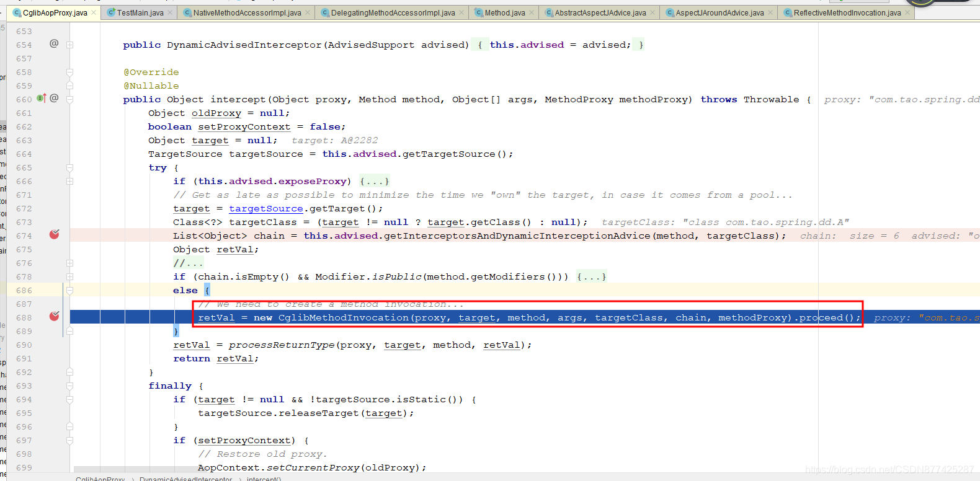Click 'return retVal;' on line 690
This screenshot has height=481, width=980.
(x=216, y=358)
